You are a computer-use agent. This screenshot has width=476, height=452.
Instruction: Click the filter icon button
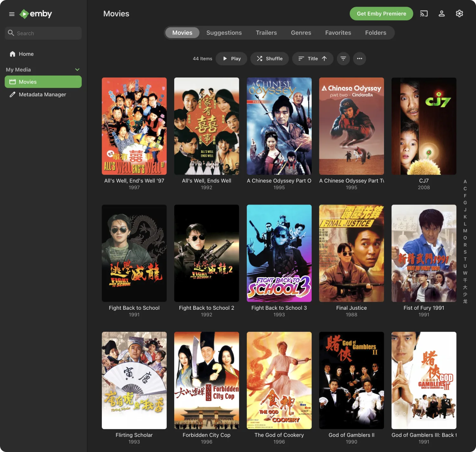coord(343,58)
